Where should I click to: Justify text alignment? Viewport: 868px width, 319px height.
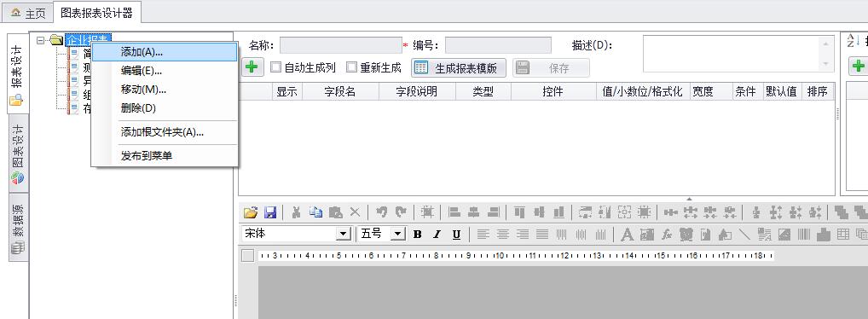click(542, 234)
